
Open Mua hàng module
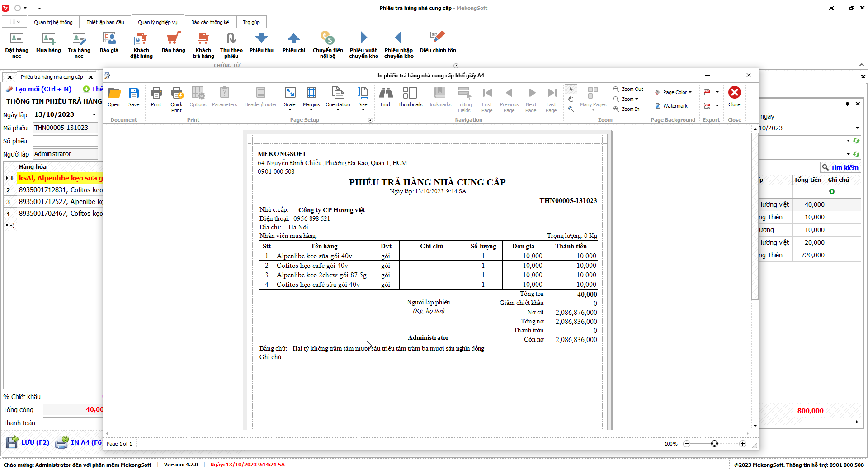(x=48, y=43)
